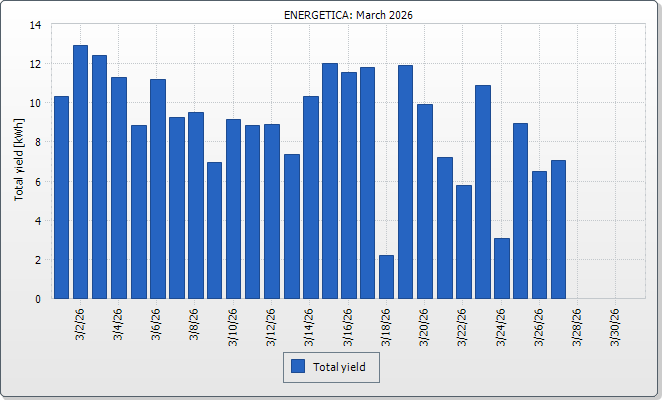Select the shortest bar for 3/18/26
The height and width of the screenshot is (400, 662).
click(x=386, y=276)
